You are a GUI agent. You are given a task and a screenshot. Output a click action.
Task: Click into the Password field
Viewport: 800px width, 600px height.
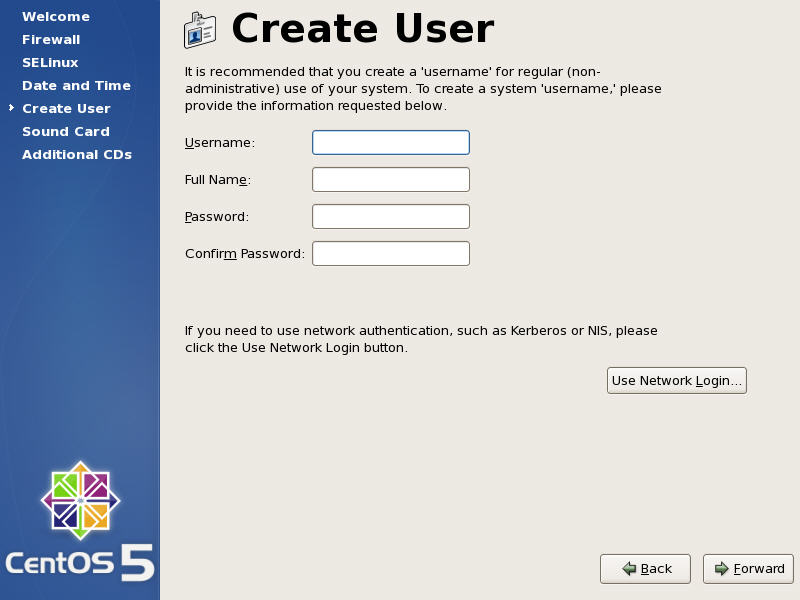coord(391,217)
